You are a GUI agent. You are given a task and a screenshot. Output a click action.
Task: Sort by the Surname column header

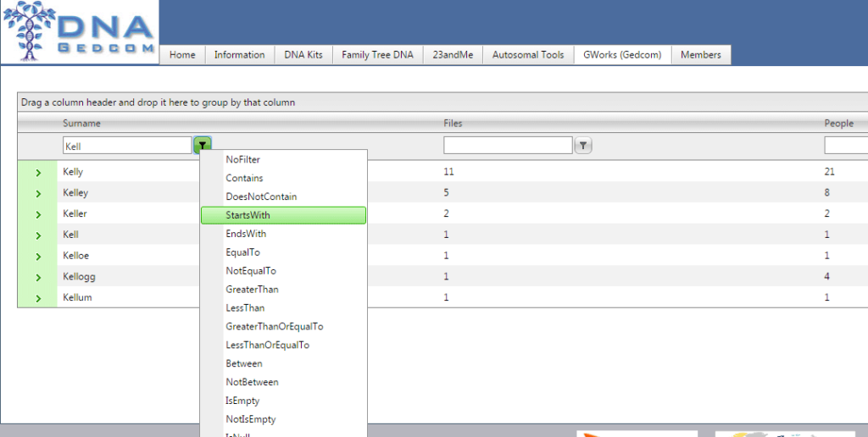pos(81,124)
